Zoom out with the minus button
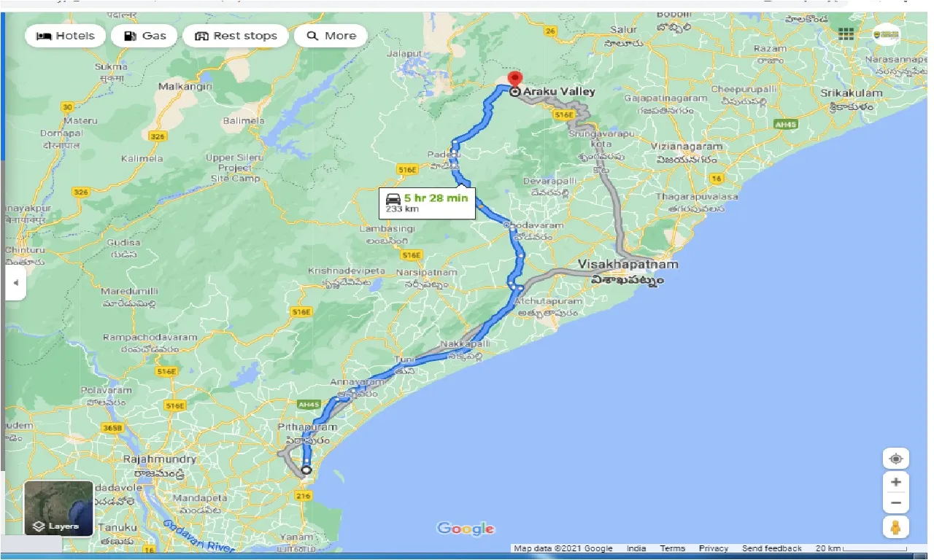This screenshot has width=934, height=560. [x=896, y=503]
